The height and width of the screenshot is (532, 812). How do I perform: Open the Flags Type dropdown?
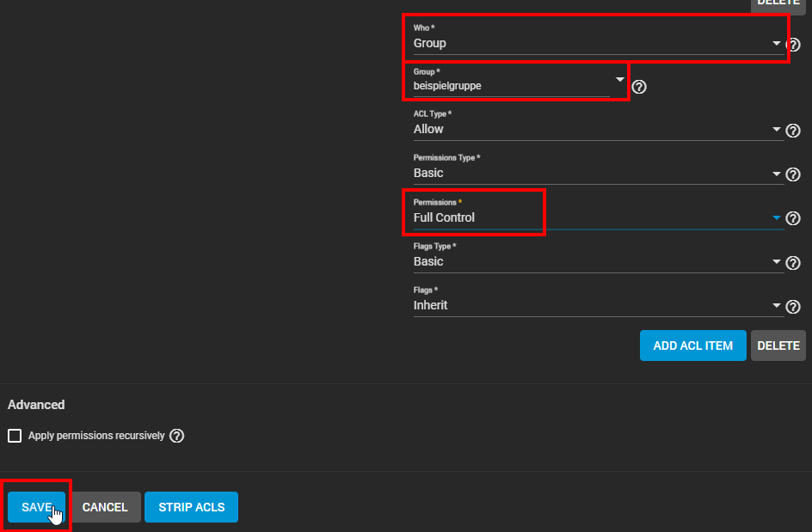coord(776,262)
